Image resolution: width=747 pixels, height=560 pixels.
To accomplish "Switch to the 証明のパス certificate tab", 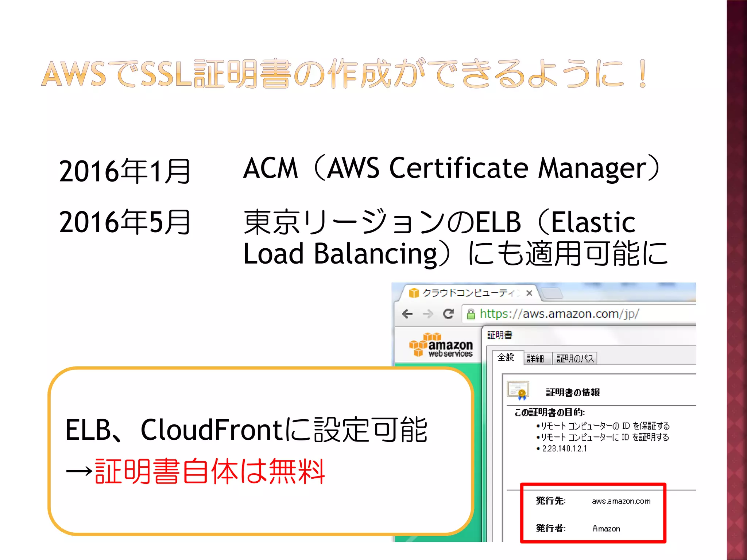I will pyautogui.click(x=575, y=359).
